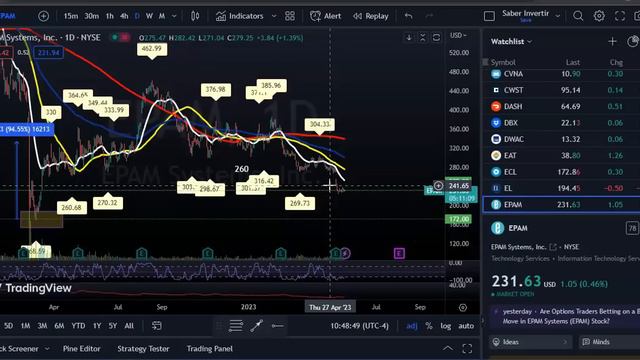
Task: Open quick search magnifier icon
Action: coord(578,16)
